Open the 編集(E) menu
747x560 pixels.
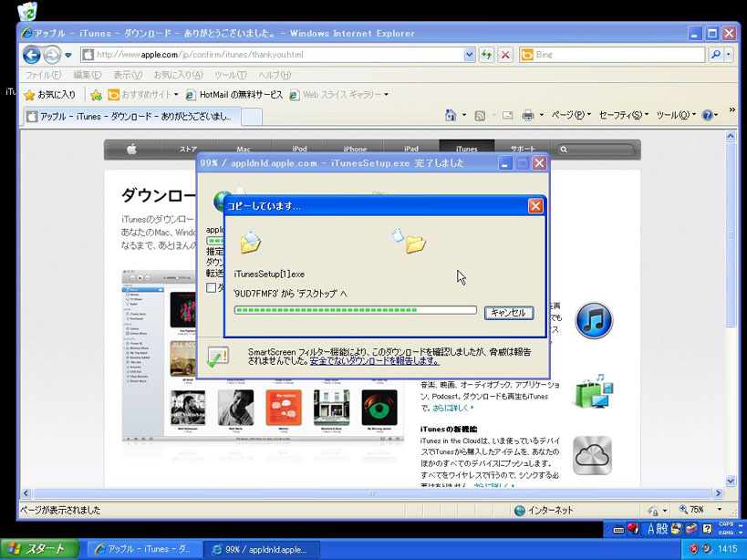coord(88,75)
